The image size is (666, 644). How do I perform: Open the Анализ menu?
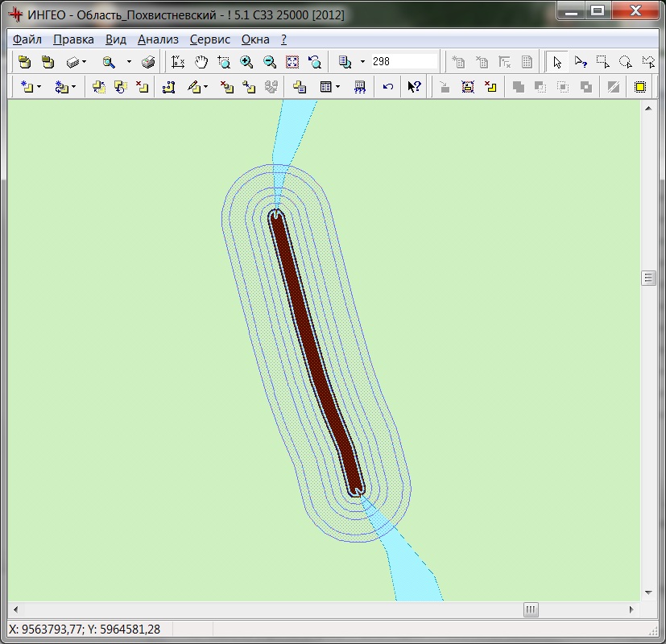click(158, 39)
